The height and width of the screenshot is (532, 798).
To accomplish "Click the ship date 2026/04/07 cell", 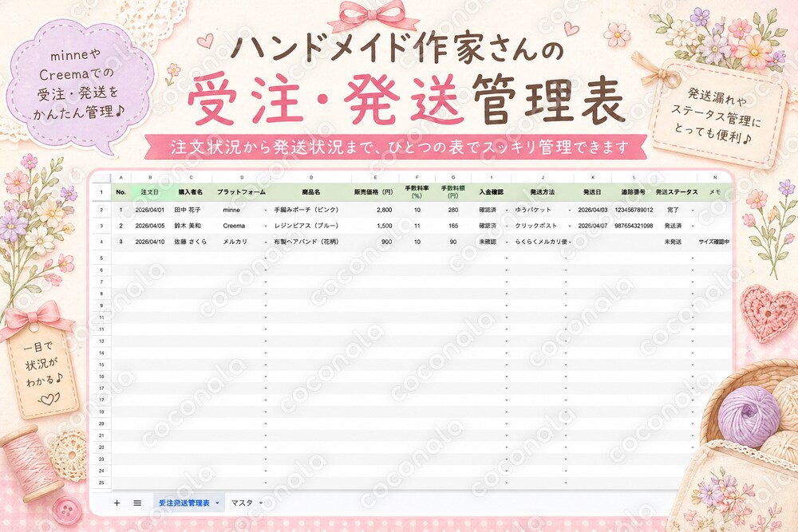I will pos(592,226).
